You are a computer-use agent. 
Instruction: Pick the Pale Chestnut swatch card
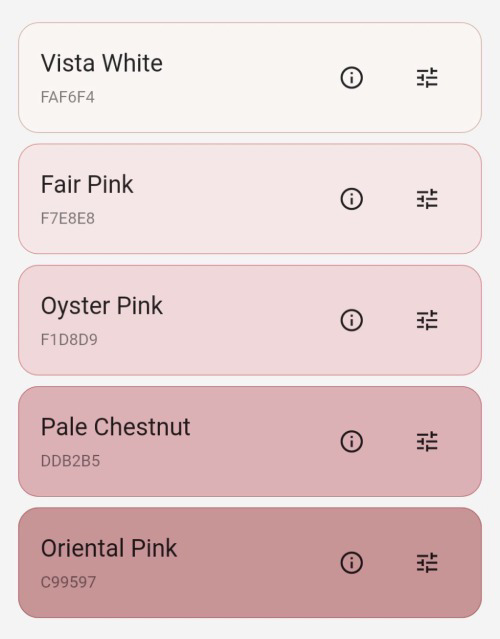point(250,441)
